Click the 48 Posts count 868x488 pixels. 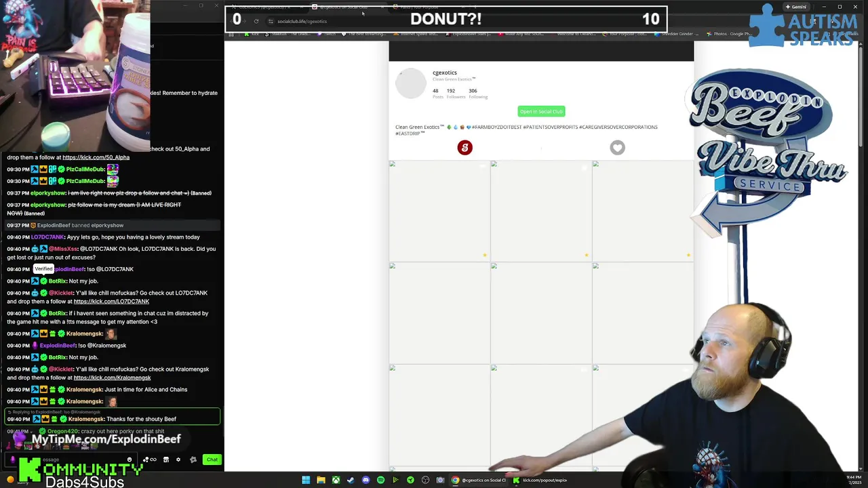[437, 94]
